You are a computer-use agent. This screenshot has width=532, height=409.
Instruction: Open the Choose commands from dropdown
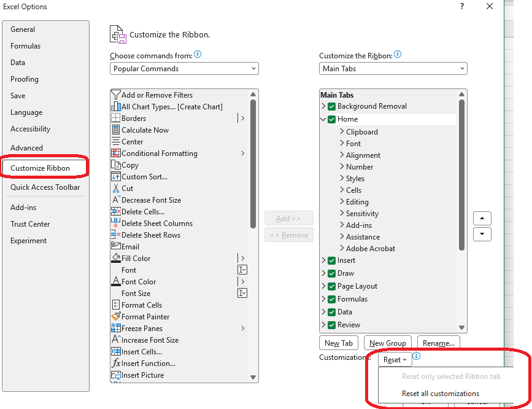click(184, 69)
